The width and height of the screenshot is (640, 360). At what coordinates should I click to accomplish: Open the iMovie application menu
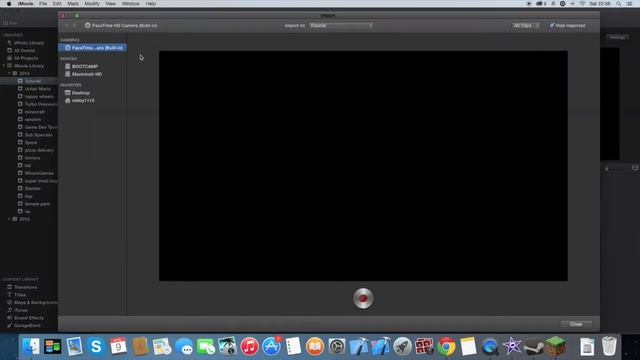(x=25, y=4)
